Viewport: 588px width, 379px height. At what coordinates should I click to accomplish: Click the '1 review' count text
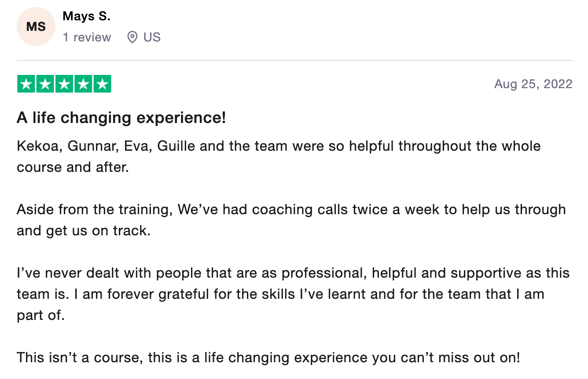point(87,37)
